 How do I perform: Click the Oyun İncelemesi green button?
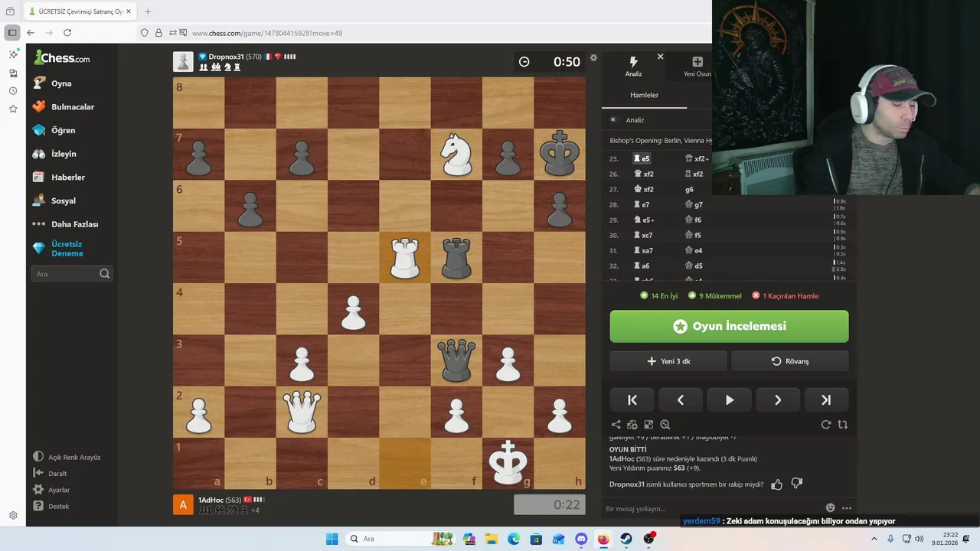click(x=729, y=326)
